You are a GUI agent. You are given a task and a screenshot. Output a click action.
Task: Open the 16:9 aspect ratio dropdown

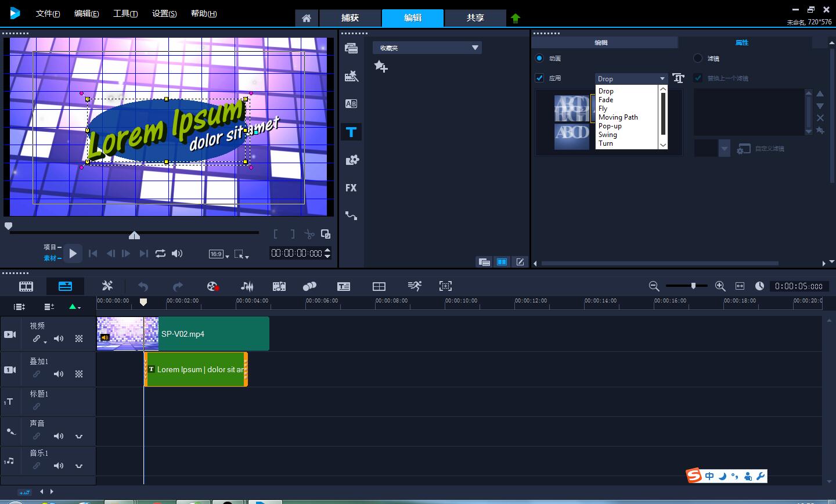click(x=219, y=254)
